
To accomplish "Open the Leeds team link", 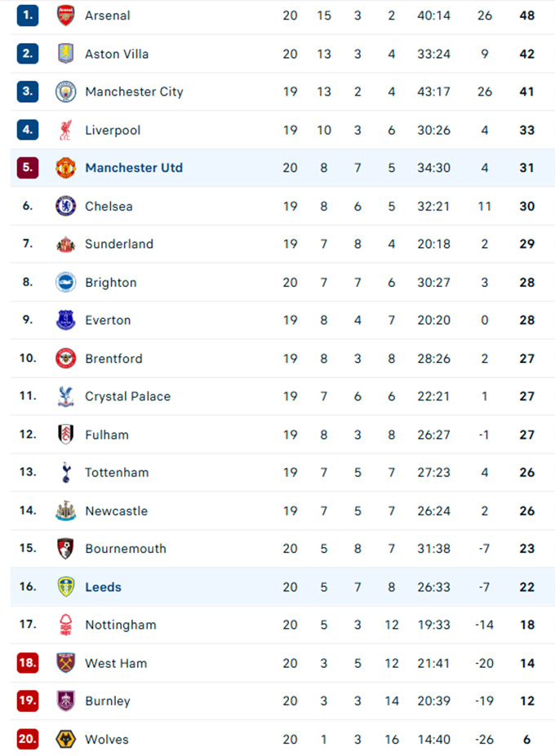I will coord(104,587).
